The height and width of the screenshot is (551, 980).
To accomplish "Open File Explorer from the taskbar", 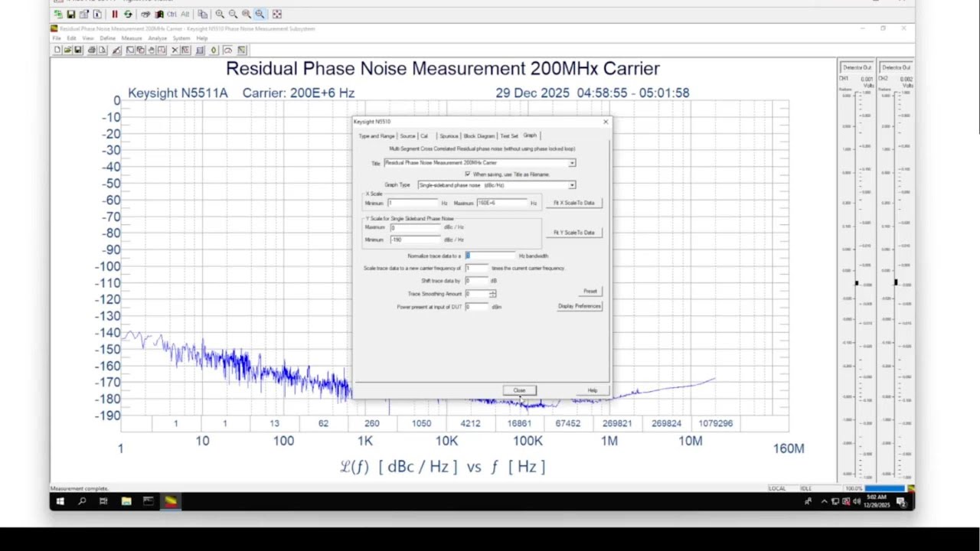I will coord(126,501).
